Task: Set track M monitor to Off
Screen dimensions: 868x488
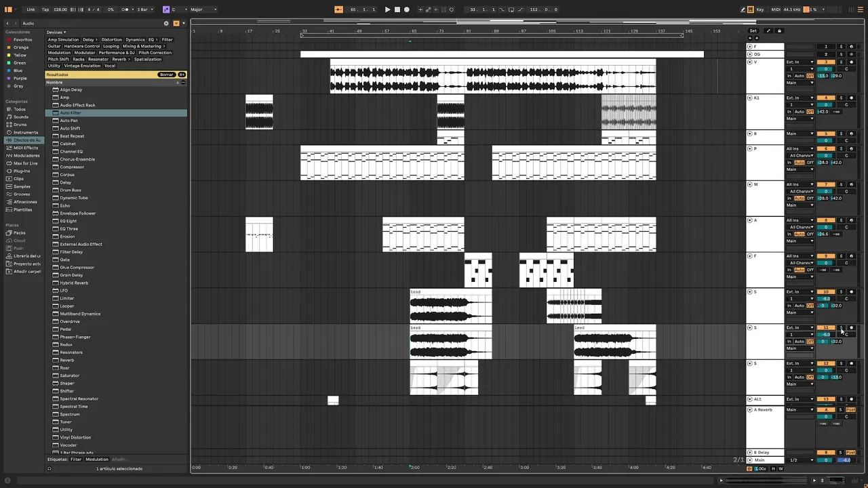Action: (810, 198)
